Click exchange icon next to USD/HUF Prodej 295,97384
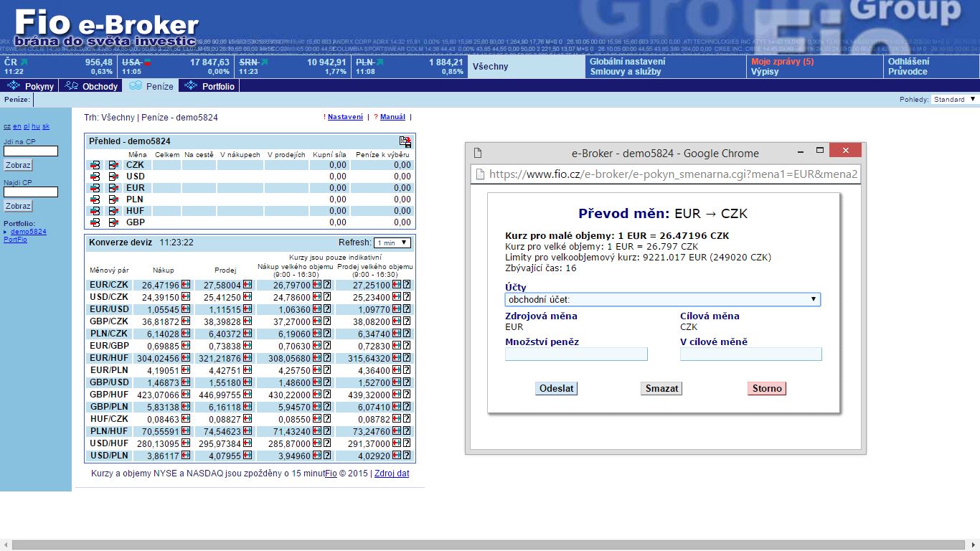Screen dimensions: 980x551 click(x=248, y=443)
